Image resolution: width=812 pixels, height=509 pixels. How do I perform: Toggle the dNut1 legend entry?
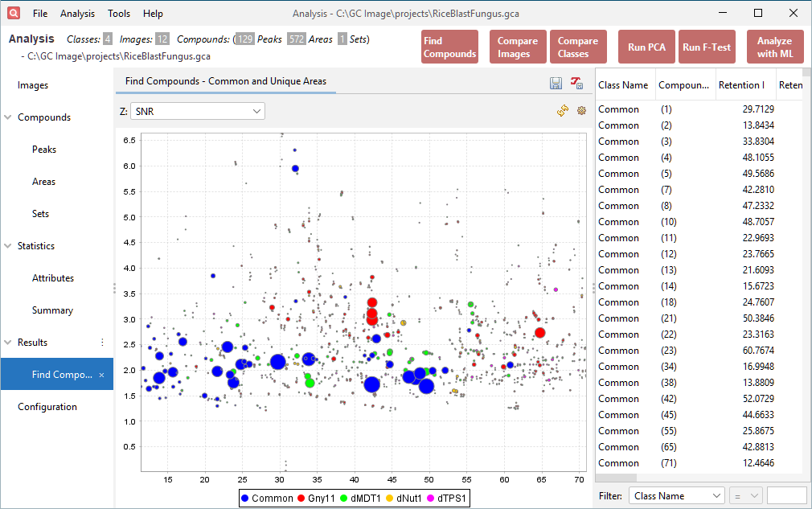pos(406,498)
